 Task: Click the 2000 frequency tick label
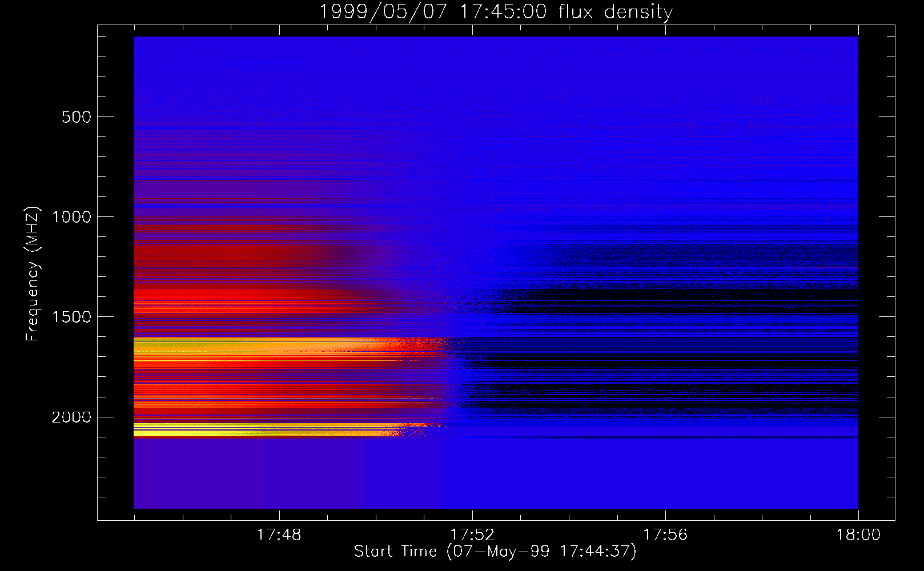(71, 417)
